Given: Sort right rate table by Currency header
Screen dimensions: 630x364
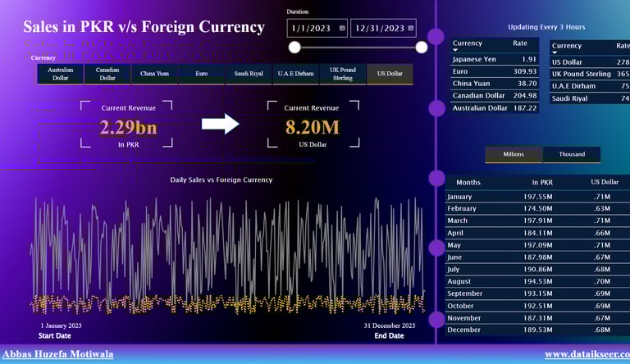Looking at the screenshot, I should (567, 46).
